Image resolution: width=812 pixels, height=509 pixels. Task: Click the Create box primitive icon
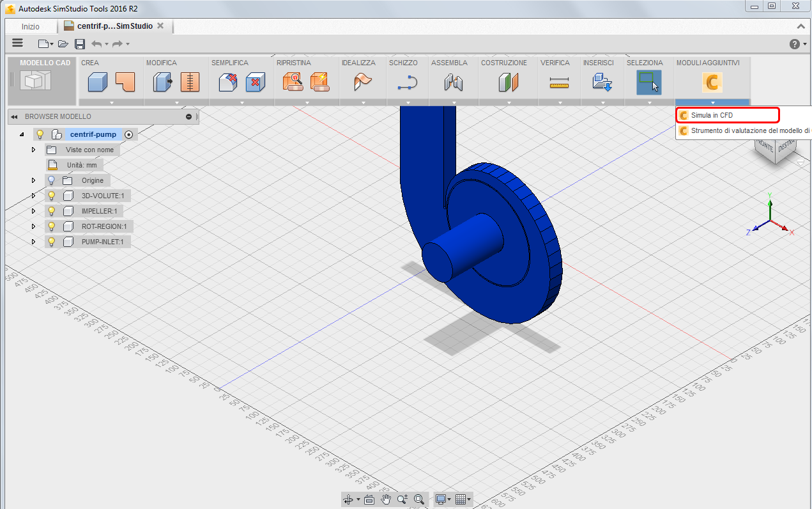coord(97,82)
